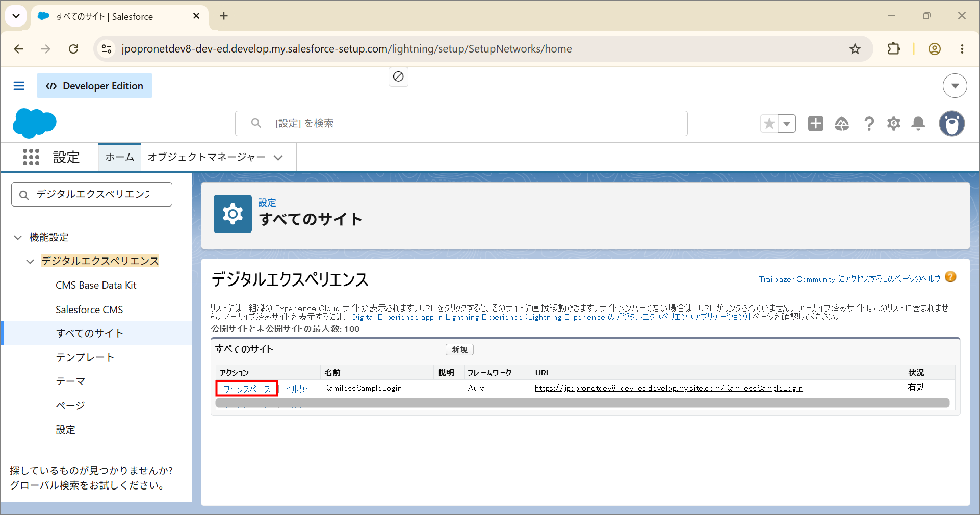This screenshot has height=515, width=980.
Task: Open the ワークスペース link
Action: [247, 389]
